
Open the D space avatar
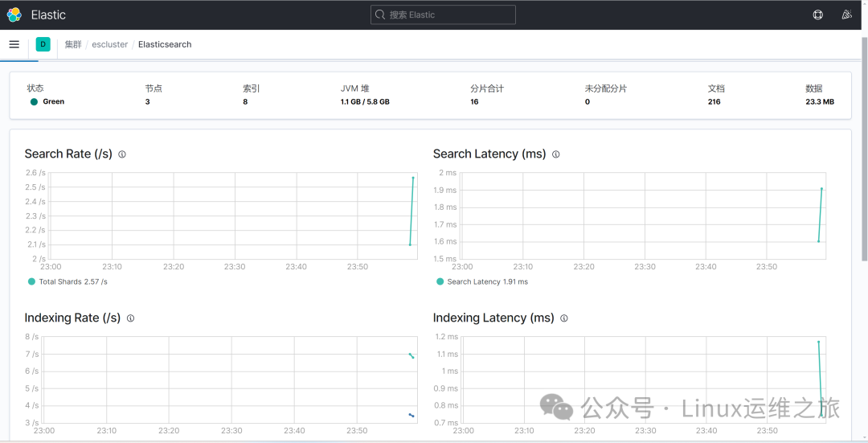43,44
